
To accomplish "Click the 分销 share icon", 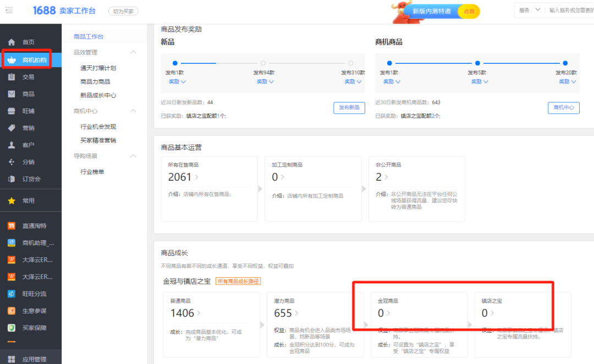I will pos(12,162).
